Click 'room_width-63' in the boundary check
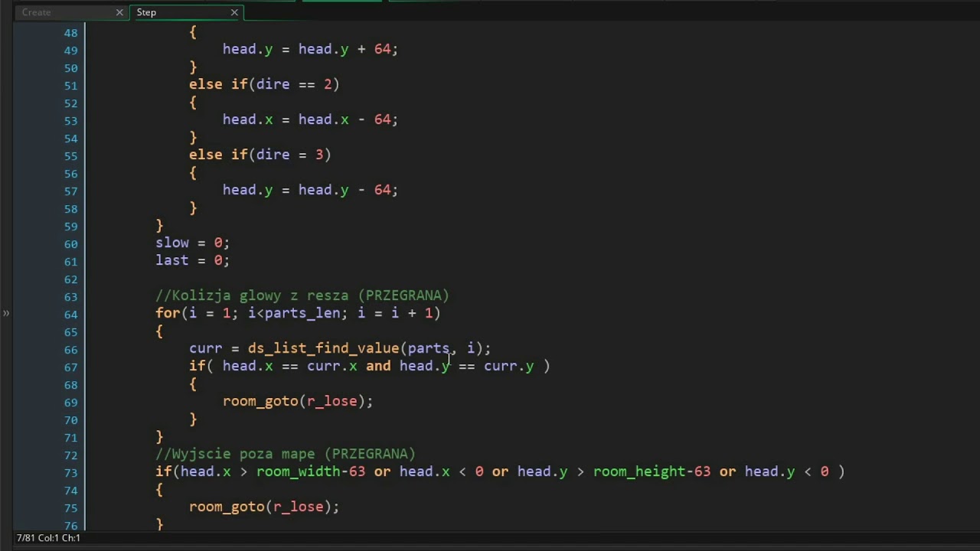Screen dimensions: 980x551 click(x=311, y=471)
